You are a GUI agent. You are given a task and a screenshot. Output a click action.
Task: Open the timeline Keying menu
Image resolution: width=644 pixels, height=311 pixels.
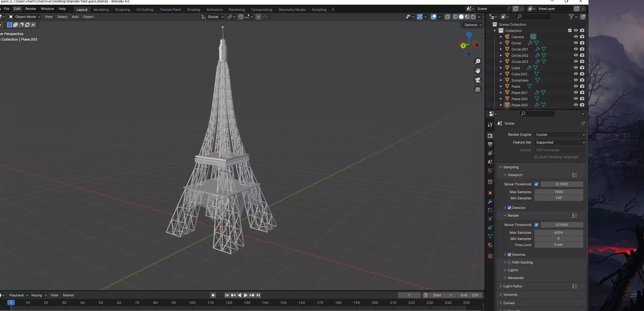pos(38,295)
